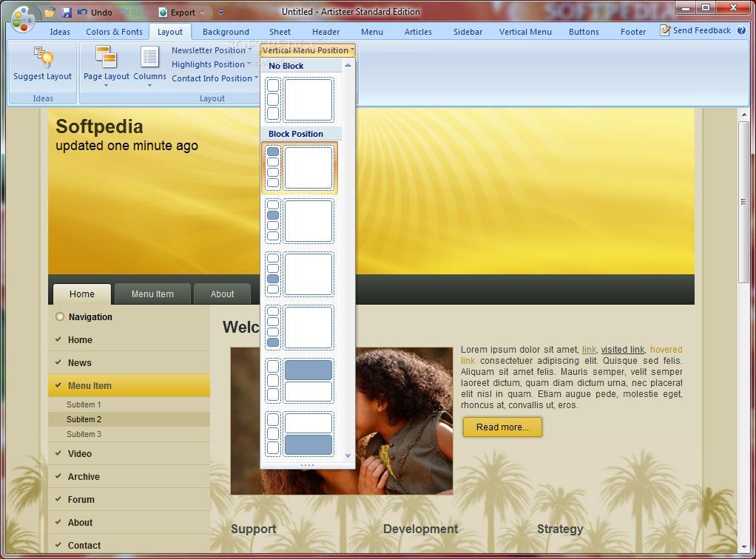Viewport: 756px width, 559px height.
Task: Expand the Newsletter Position dropdown
Action: click(x=212, y=50)
